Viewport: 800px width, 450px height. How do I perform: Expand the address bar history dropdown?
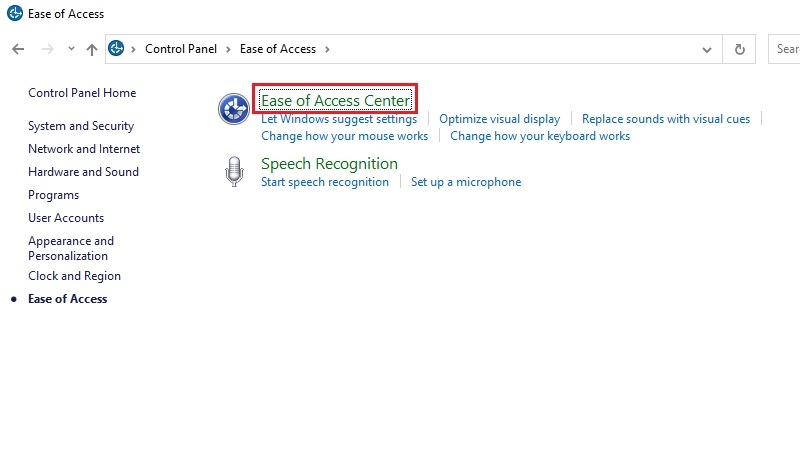(x=707, y=49)
